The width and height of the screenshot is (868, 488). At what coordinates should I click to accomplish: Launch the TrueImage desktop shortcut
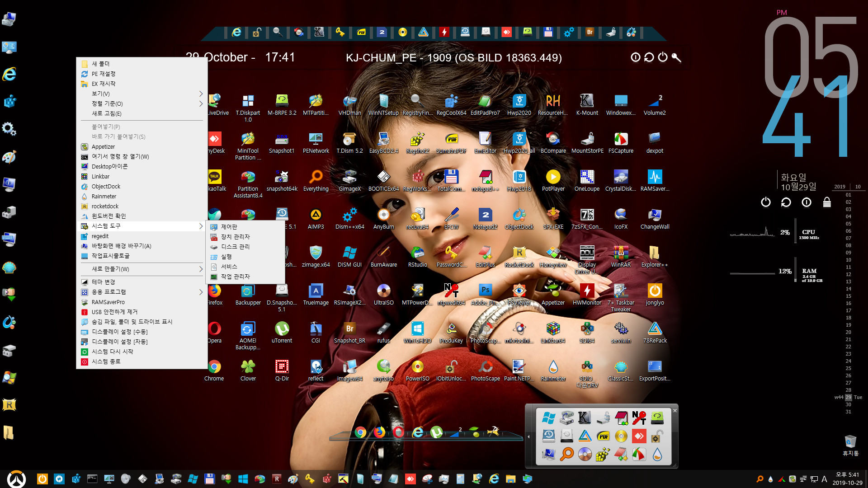(x=316, y=294)
